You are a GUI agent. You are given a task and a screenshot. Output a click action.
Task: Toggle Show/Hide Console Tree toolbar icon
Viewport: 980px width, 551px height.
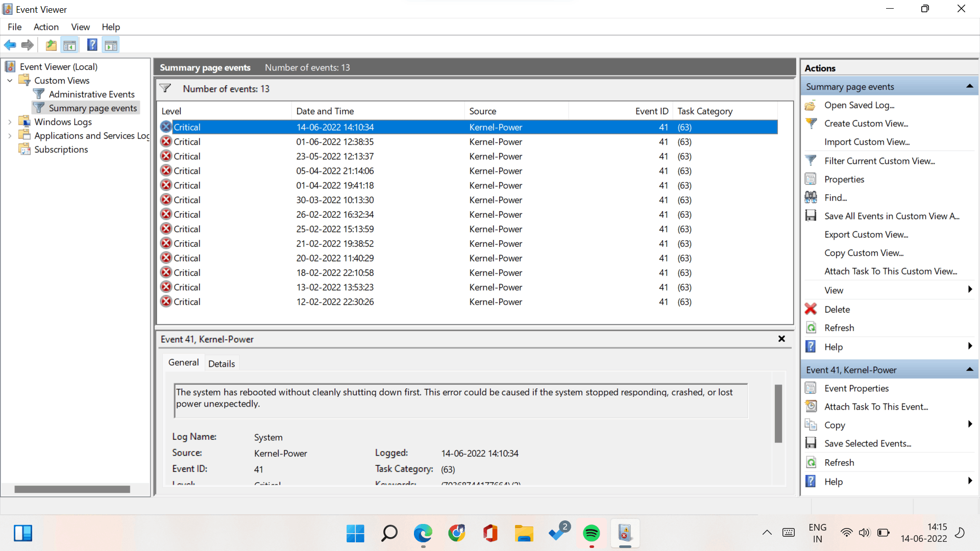(70, 45)
